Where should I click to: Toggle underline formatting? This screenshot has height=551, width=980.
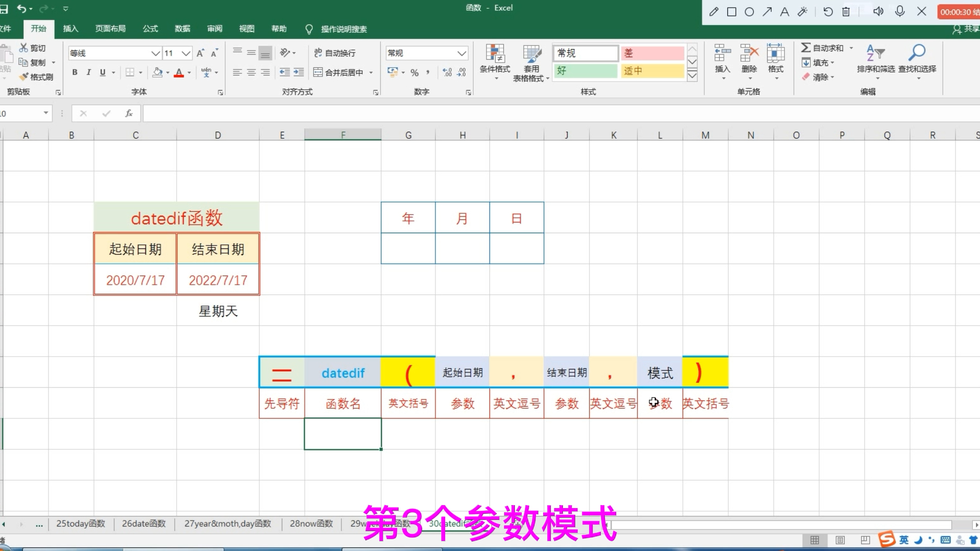[x=103, y=72]
